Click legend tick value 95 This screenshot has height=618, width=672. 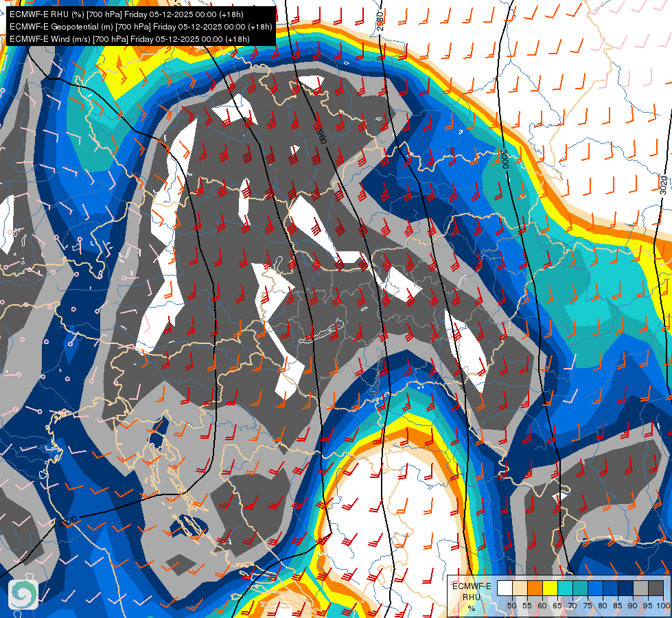point(647,606)
